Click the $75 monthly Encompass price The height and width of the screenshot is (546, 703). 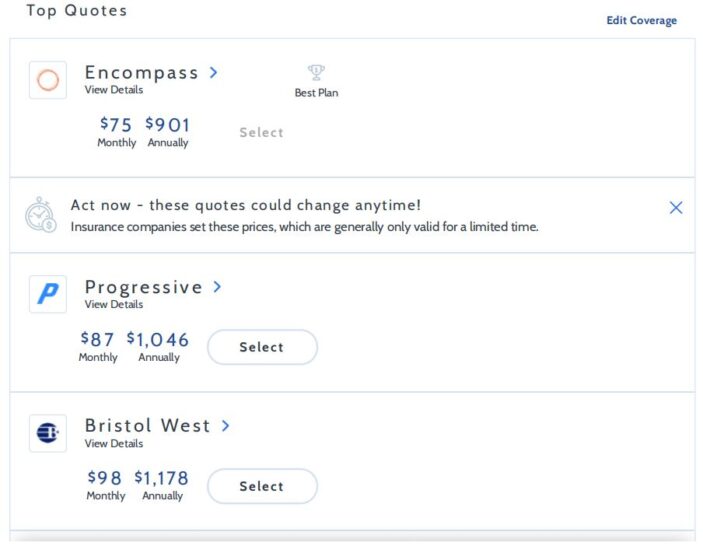[116, 124]
